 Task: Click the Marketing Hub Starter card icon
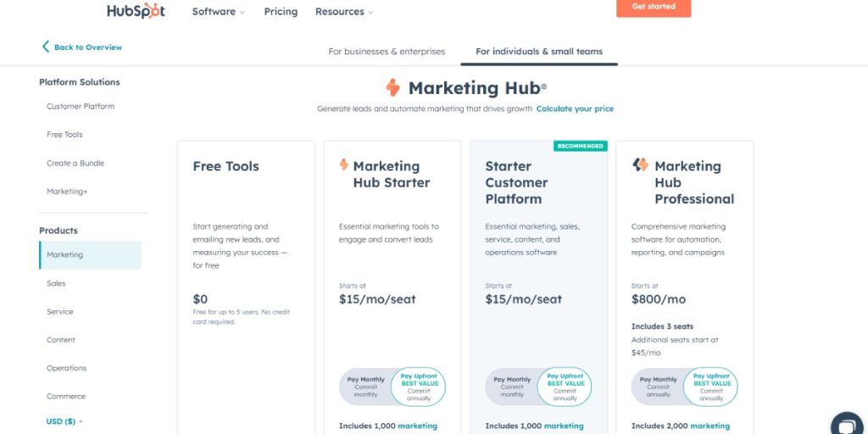click(x=344, y=164)
